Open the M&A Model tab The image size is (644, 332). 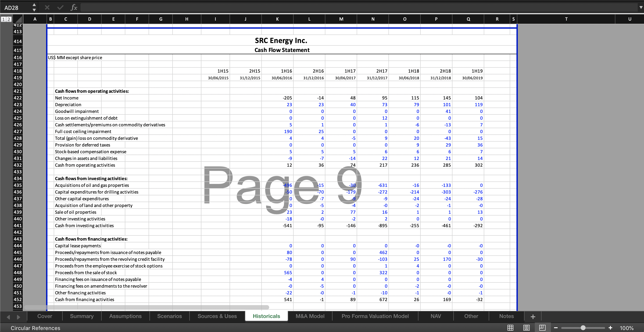point(310,316)
